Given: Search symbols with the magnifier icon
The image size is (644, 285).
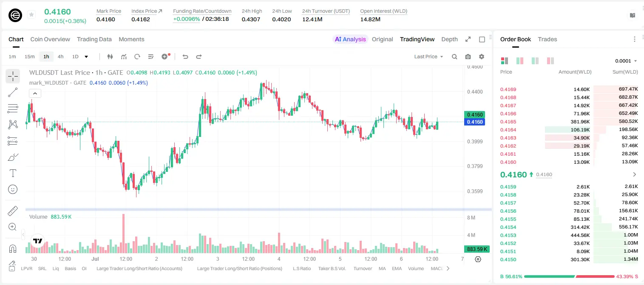Looking at the screenshot, I should [454, 57].
